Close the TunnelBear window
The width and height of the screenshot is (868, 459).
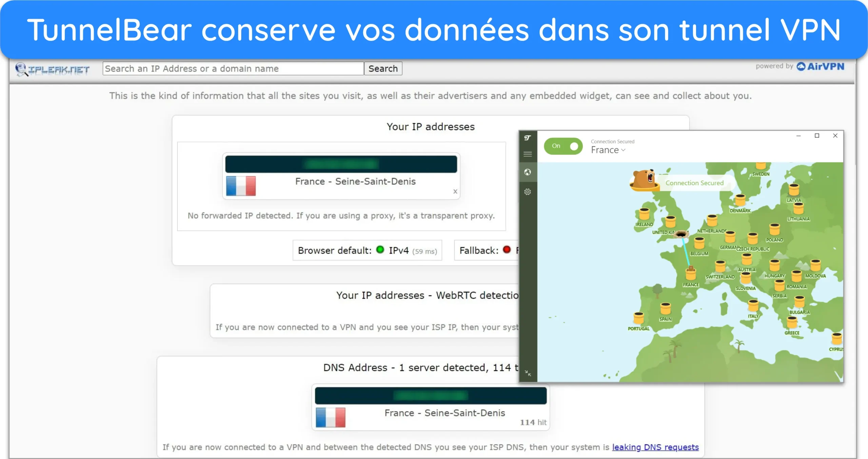(x=835, y=136)
